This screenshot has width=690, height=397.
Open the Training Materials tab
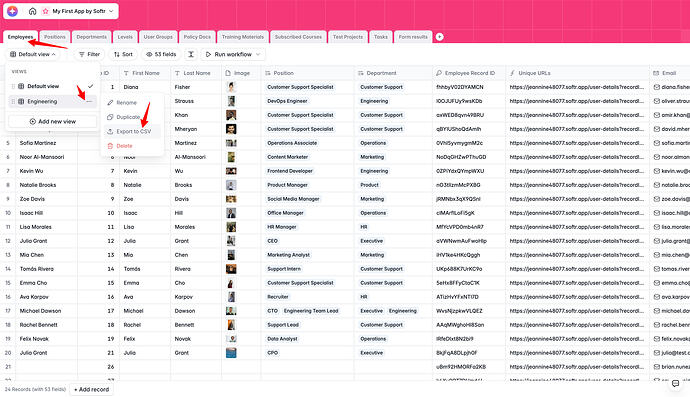(x=242, y=37)
